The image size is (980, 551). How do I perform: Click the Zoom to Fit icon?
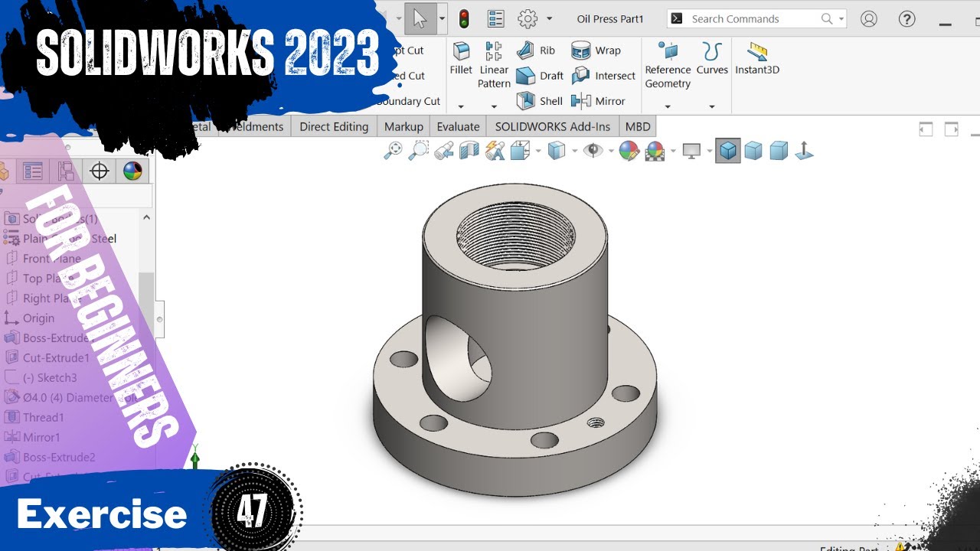tap(393, 151)
